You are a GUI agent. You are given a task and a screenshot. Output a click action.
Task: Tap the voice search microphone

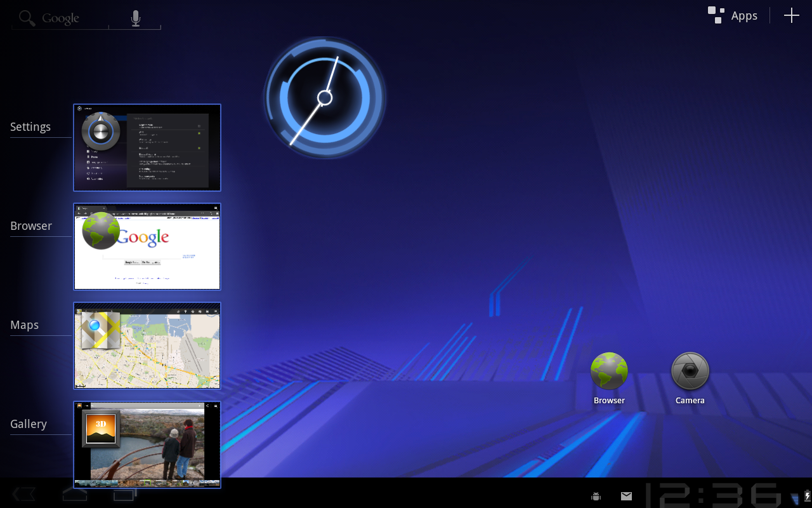pos(135,18)
